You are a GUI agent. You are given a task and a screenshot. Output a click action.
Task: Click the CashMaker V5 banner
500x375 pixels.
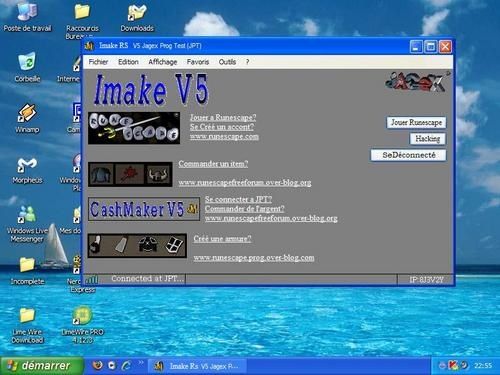pos(144,209)
